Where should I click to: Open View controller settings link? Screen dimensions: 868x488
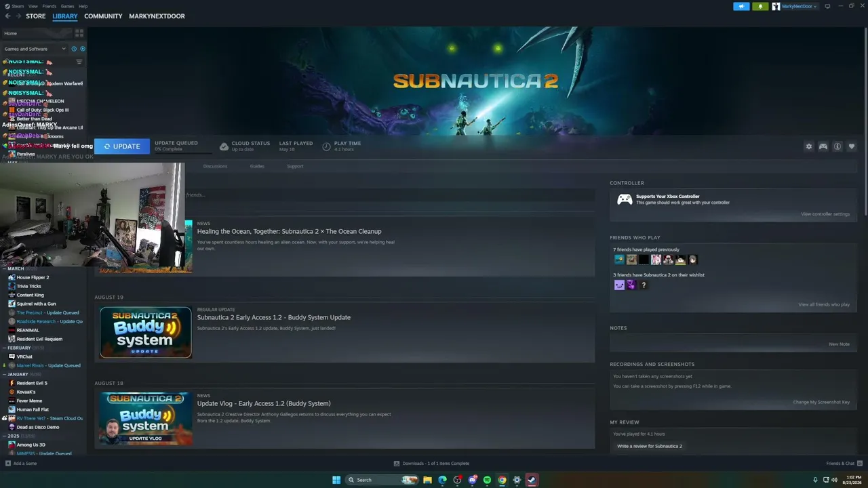[825, 214]
